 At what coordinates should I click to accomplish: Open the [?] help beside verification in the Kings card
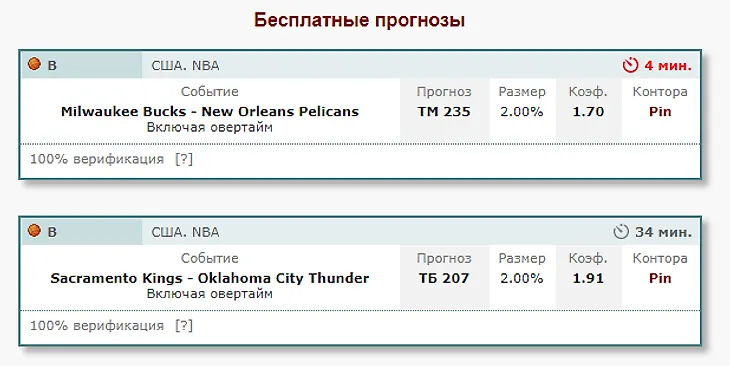[x=184, y=326]
